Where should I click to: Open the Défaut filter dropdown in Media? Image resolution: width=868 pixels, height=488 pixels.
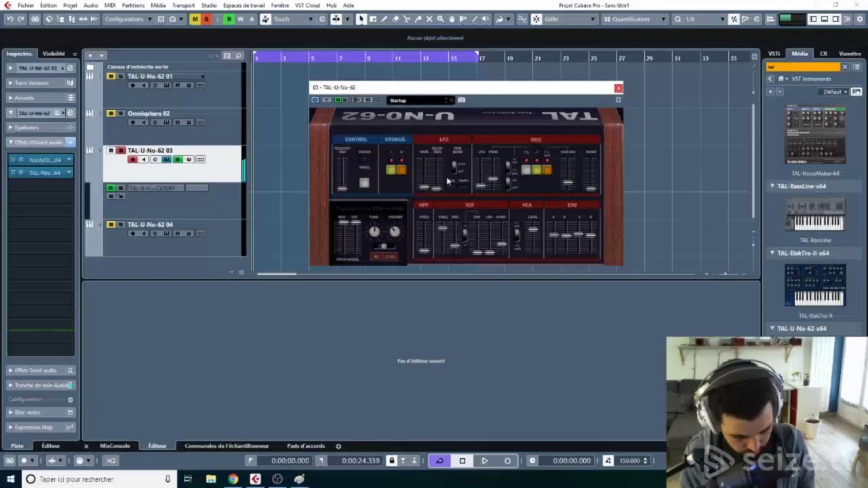[835, 91]
